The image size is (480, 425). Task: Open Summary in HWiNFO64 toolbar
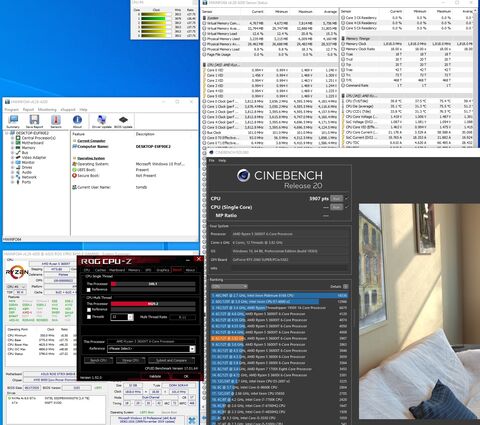(x=13, y=121)
